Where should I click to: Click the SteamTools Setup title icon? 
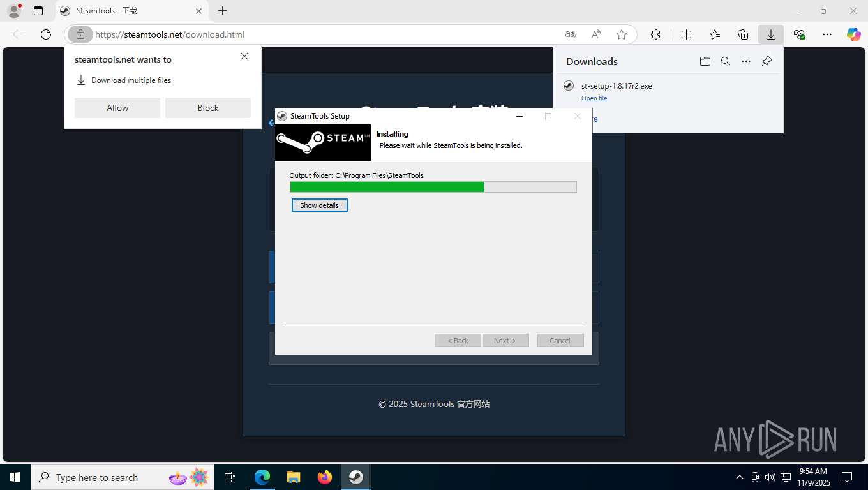pyautogui.click(x=281, y=116)
